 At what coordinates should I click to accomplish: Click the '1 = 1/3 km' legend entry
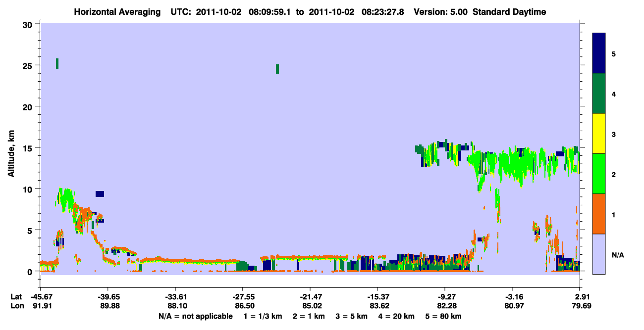[x=263, y=316]
